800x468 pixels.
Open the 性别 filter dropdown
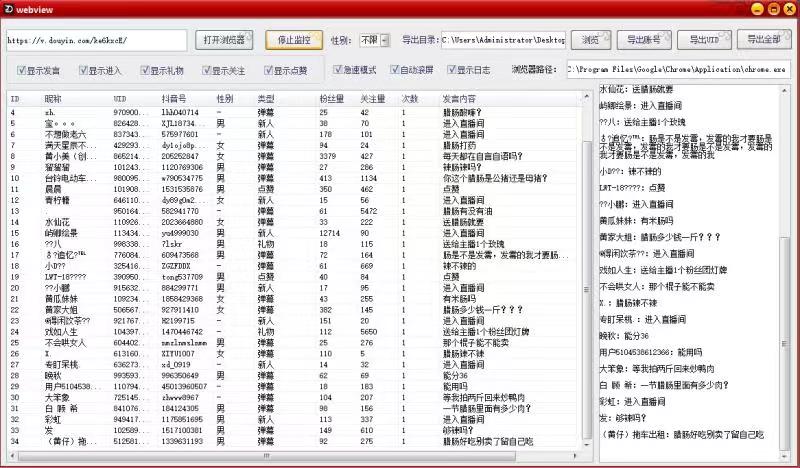(x=373, y=40)
